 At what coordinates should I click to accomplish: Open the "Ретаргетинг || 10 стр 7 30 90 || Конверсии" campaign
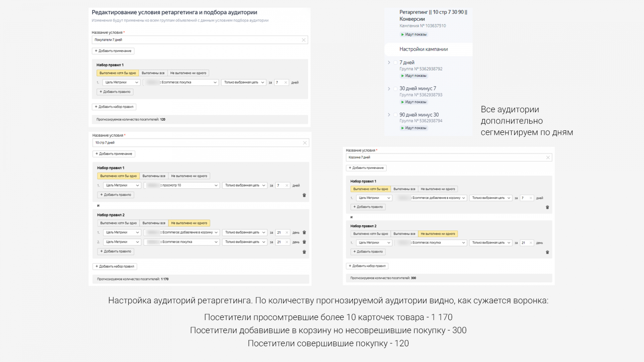pyautogui.click(x=433, y=15)
